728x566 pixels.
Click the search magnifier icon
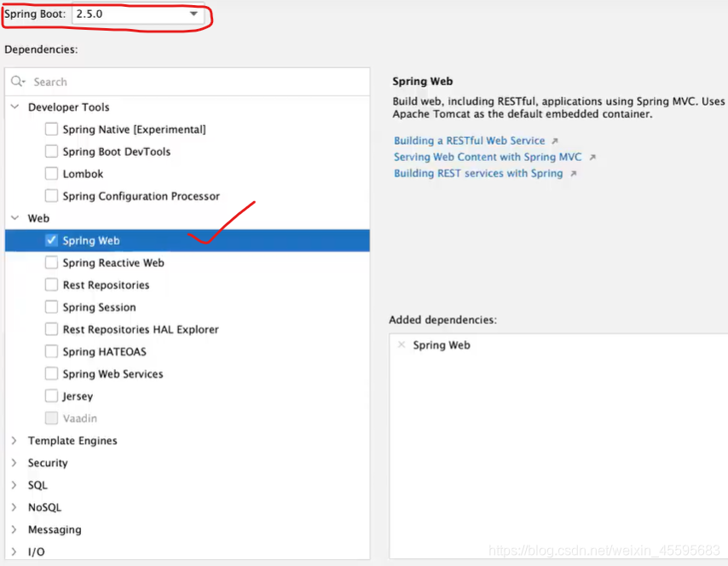[18, 82]
